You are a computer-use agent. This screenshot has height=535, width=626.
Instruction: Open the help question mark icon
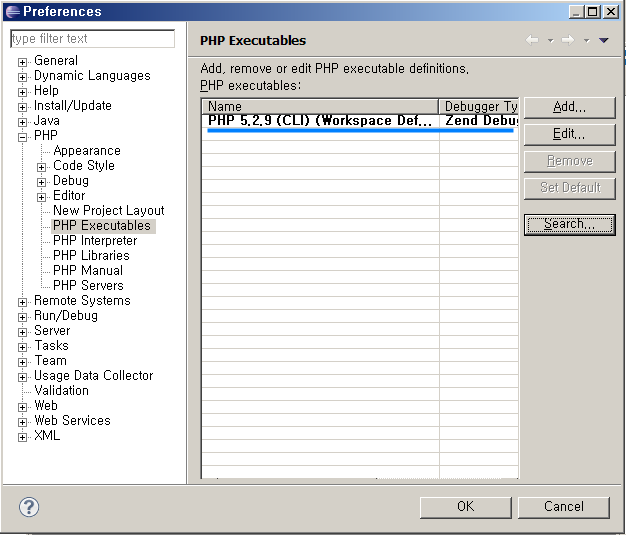pos(29,507)
